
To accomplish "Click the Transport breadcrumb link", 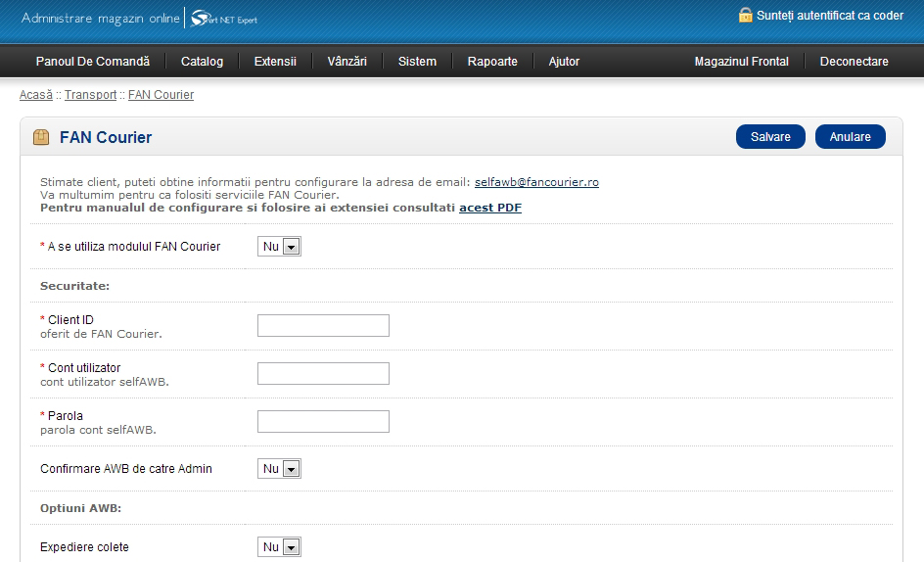I will click(x=90, y=95).
